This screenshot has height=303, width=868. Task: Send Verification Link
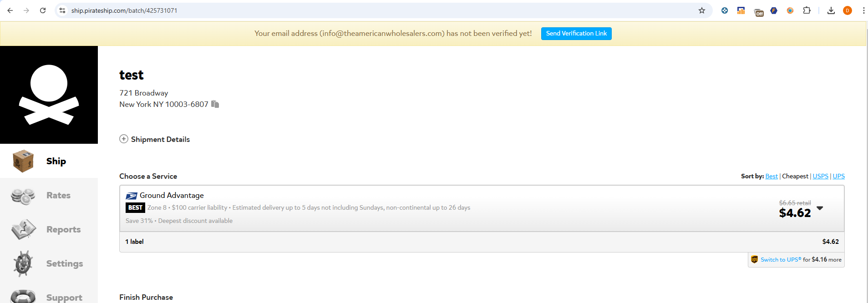coord(576,34)
